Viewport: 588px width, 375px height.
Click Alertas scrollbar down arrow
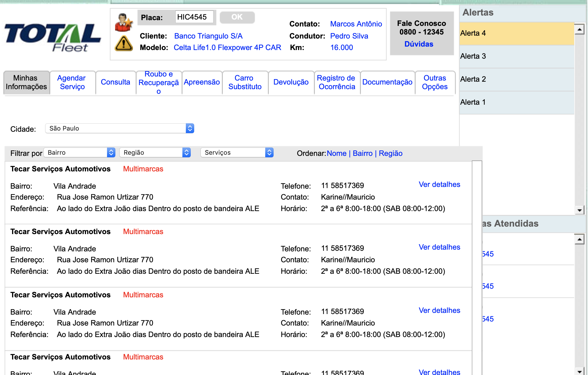point(579,210)
